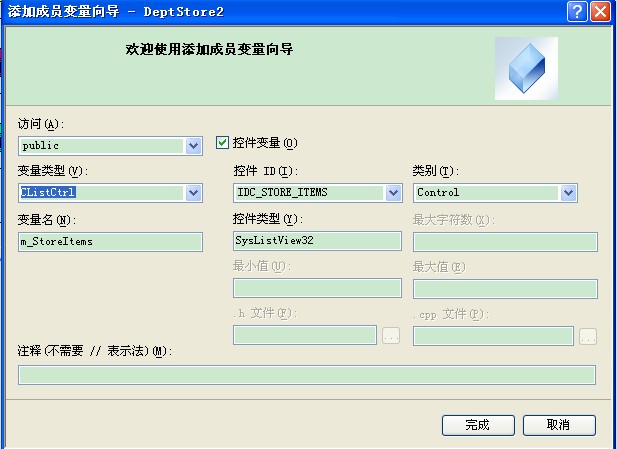Close the Add Member Variable wizard window
This screenshot has width=617, height=449.
coord(600,11)
